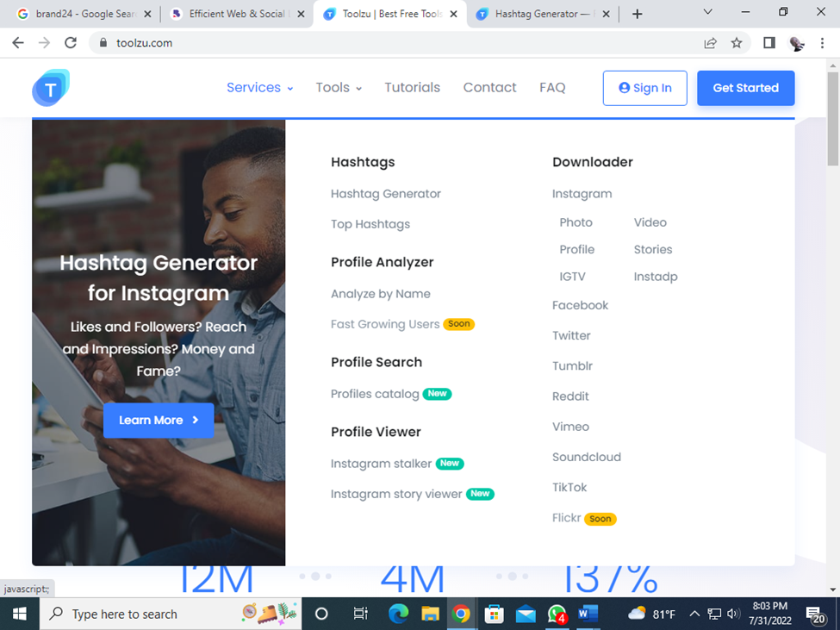
Task: Open WhatsApp from the taskbar
Action: tap(557, 614)
